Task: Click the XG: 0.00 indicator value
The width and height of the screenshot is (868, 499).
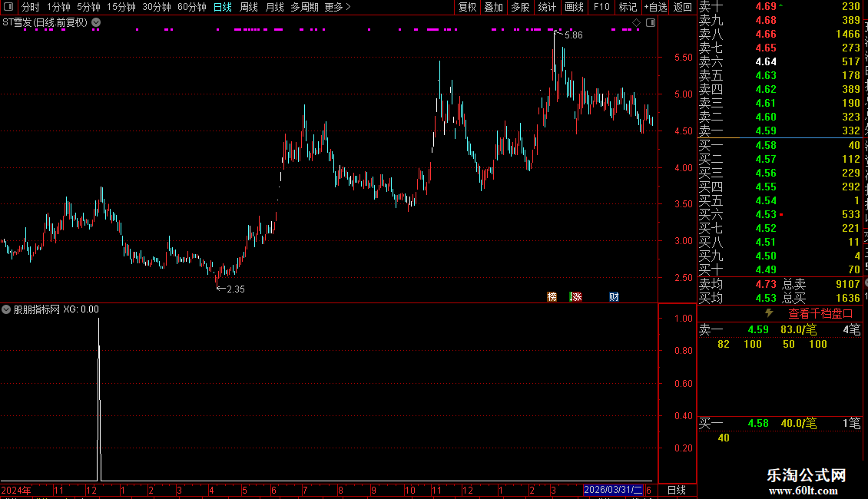Action: click(x=81, y=309)
